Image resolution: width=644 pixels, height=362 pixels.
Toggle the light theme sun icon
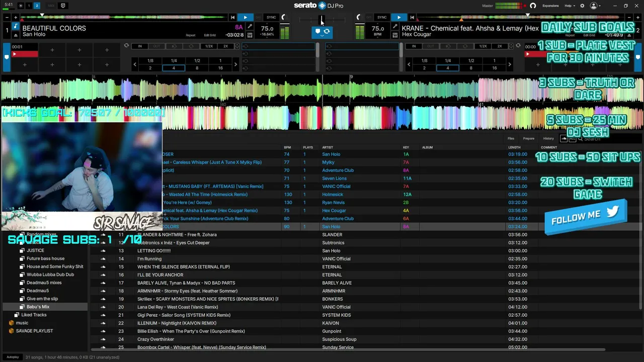point(21,6)
